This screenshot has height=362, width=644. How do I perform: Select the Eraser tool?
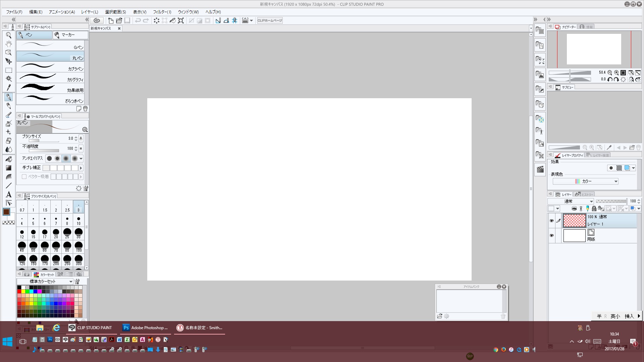click(x=9, y=141)
